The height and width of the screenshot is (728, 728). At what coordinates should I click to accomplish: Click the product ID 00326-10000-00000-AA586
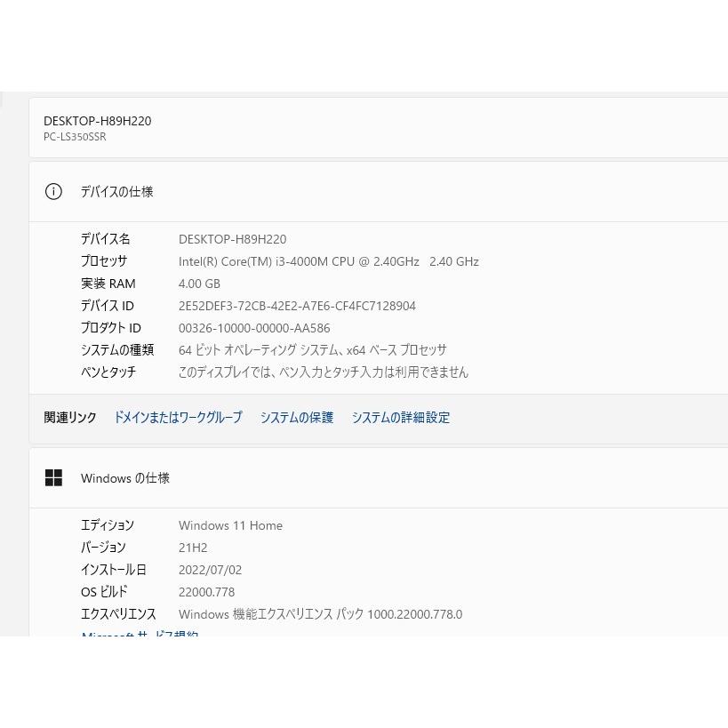(x=254, y=328)
